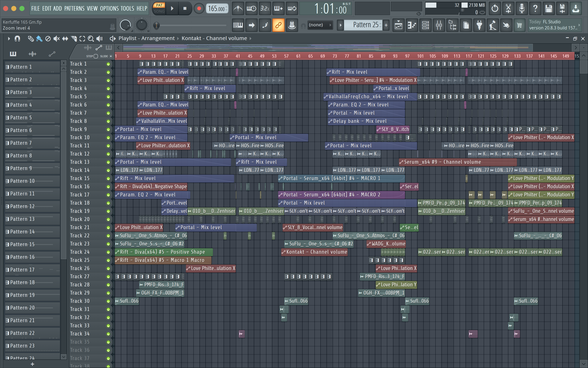Open the audio editor scissors icon
The image size is (588, 368).
508,9
